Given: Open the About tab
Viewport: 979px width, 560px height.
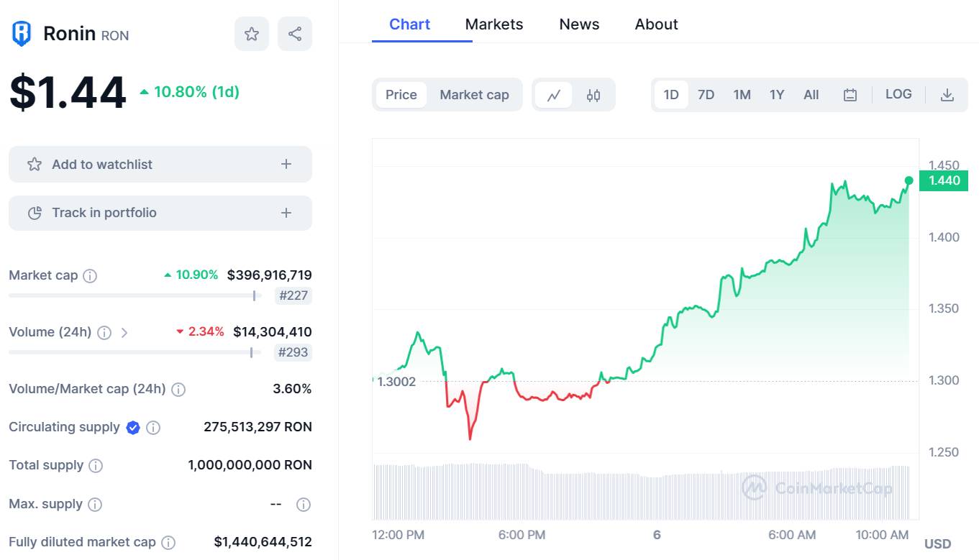Looking at the screenshot, I should point(656,24).
